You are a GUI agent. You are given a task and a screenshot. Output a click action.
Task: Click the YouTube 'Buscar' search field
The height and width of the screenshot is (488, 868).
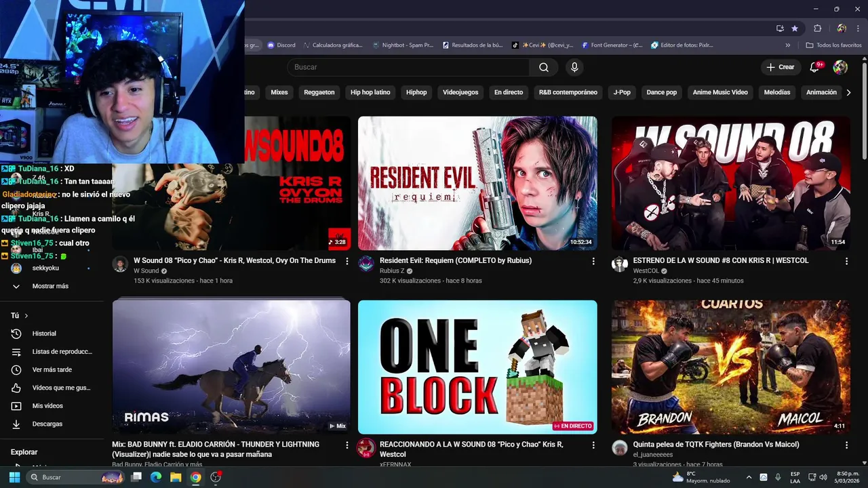pyautogui.click(x=408, y=67)
